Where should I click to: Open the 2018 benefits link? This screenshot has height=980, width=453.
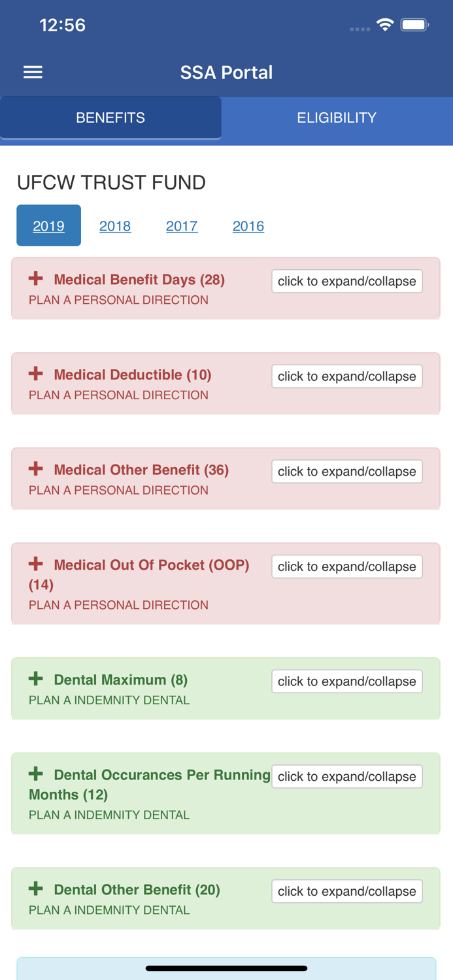point(115,225)
